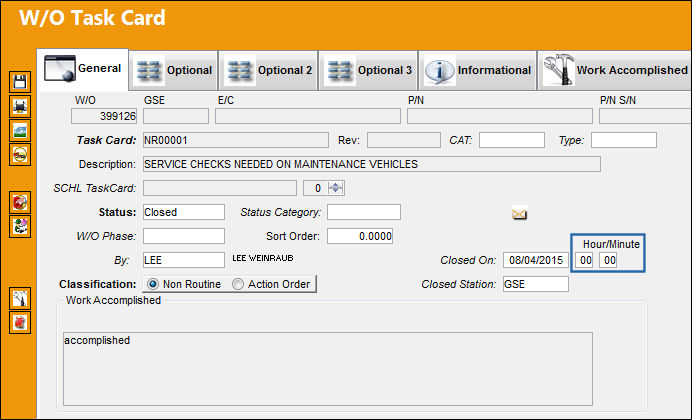Viewport: 692px width, 420px height.
Task: Click the Print icon in sidebar
Action: (x=20, y=106)
